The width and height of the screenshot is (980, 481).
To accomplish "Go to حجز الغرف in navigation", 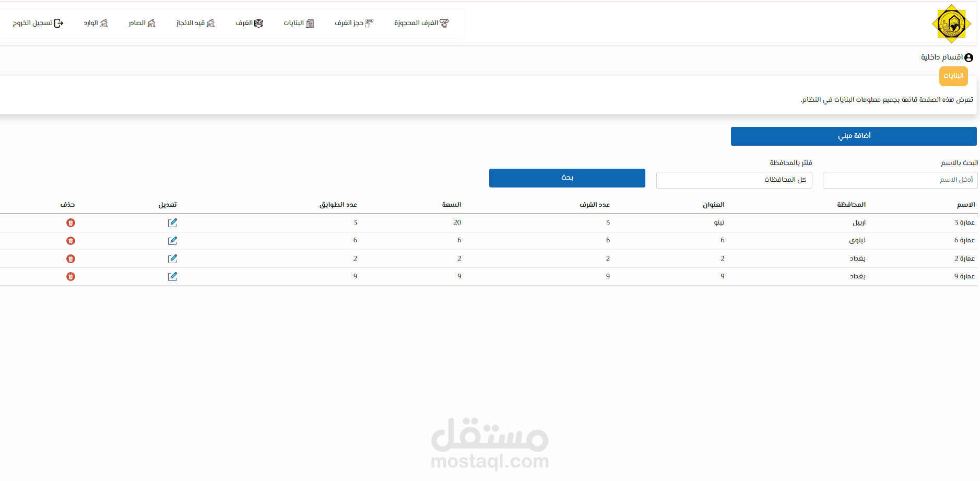I will pyautogui.click(x=354, y=23).
